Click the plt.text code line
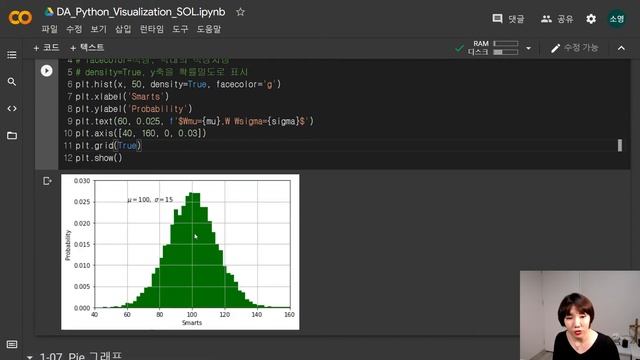The height and width of the screenshot is (360, 640). pyautogui.click(x=194, y=121)
